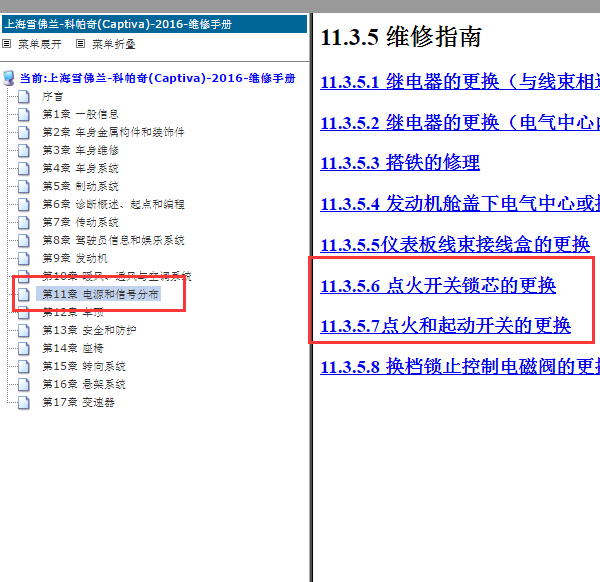Click page icon beside 第14章 座椅
The image size is (600, 582).
point(24,348)
